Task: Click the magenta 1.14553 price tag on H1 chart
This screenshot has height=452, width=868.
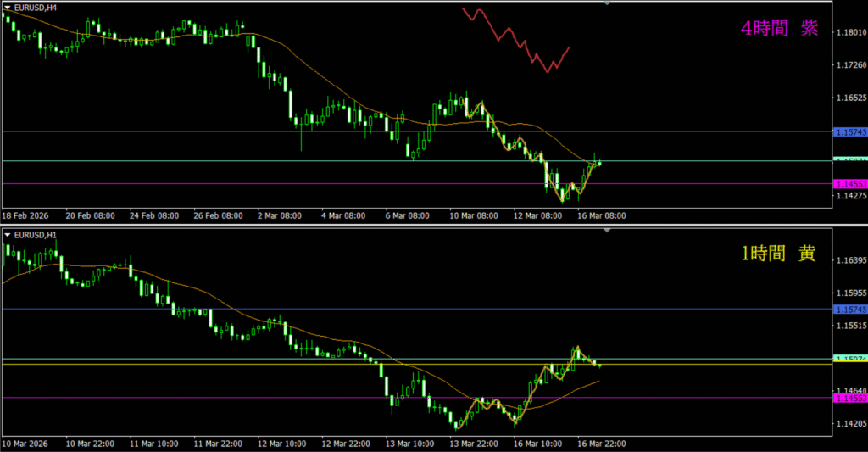Action: click(x=850, y=398)
